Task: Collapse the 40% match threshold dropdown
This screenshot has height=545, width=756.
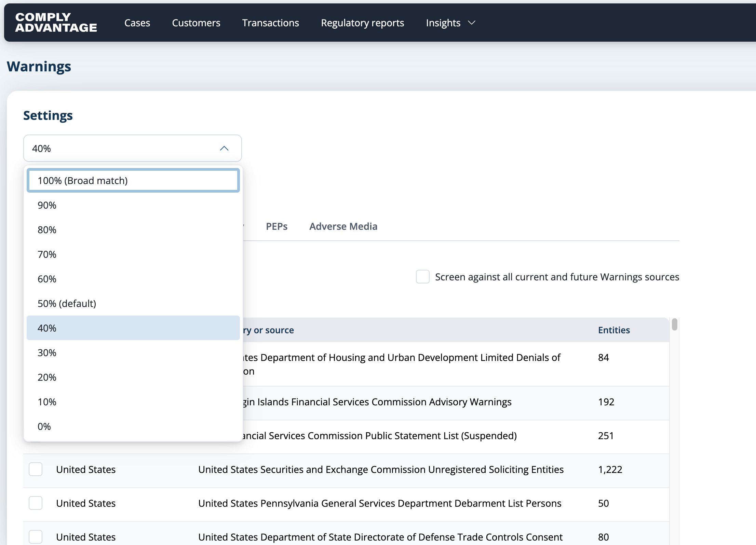Action: click(133, 148)
